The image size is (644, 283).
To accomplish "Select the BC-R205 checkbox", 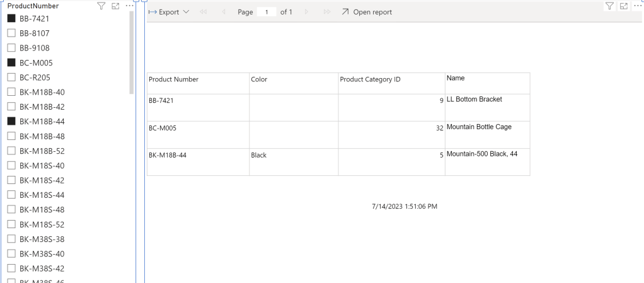I will tap(11, 77).
